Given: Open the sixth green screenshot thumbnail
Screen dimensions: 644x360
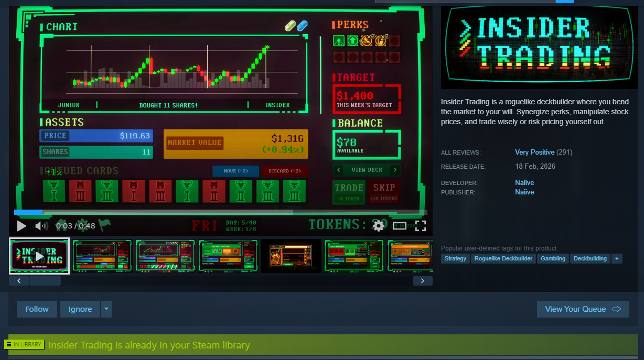Looking at the screenshot, I should click(x=354, y=256).
